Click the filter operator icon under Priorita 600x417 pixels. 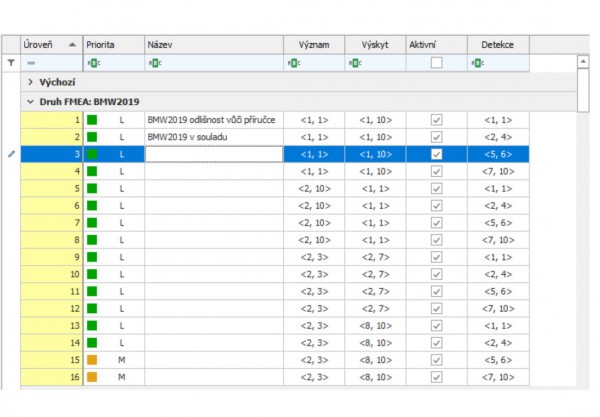tap(92, 63)
